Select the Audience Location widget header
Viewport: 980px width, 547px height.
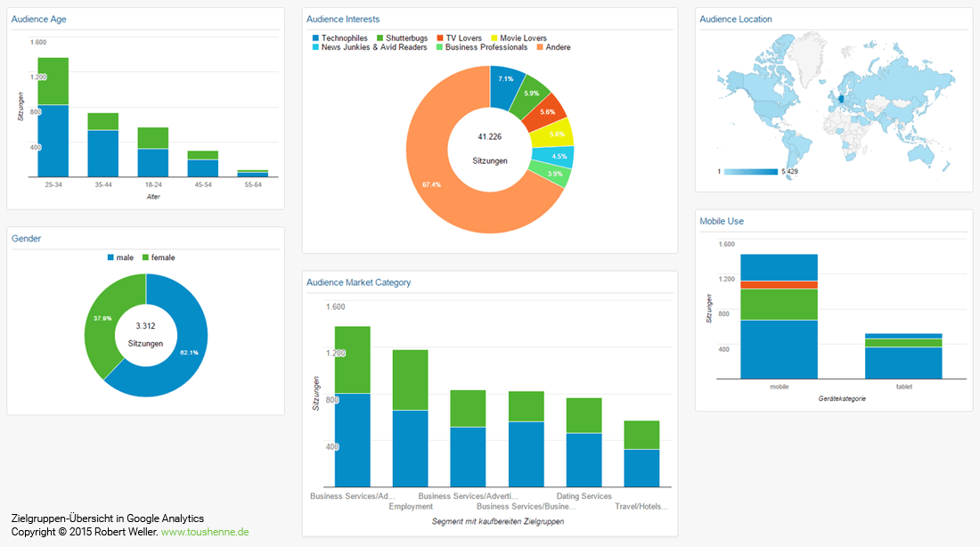pyautogui.click(x=736, y=19)
